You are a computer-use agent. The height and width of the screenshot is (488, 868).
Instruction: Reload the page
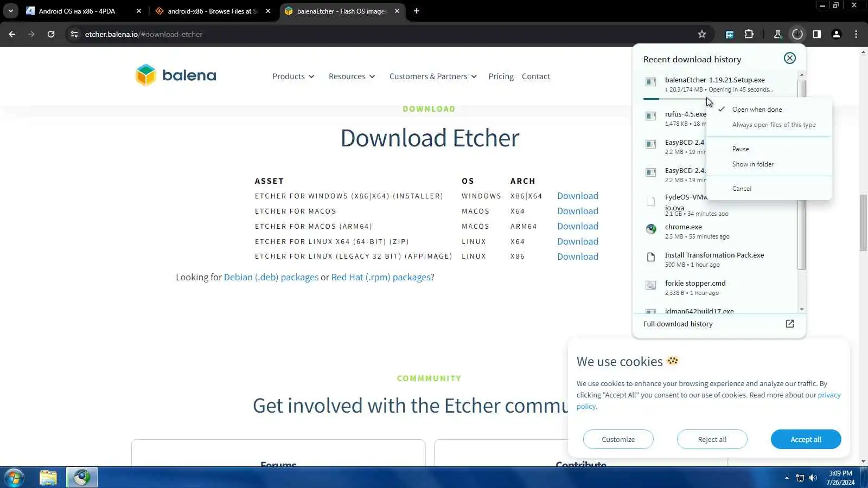coord(51,34)
